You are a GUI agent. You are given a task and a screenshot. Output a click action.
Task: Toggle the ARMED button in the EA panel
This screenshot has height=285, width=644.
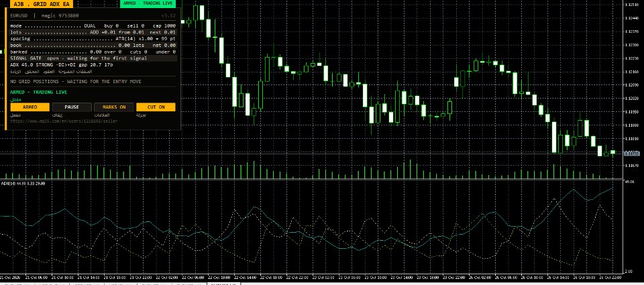30,107
